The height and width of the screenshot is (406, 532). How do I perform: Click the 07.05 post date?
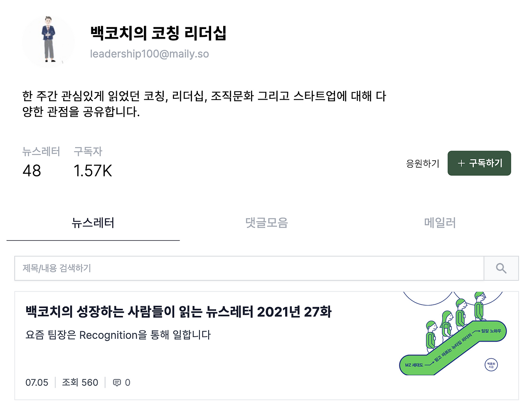pyautogui.click(x=37, y=382)
